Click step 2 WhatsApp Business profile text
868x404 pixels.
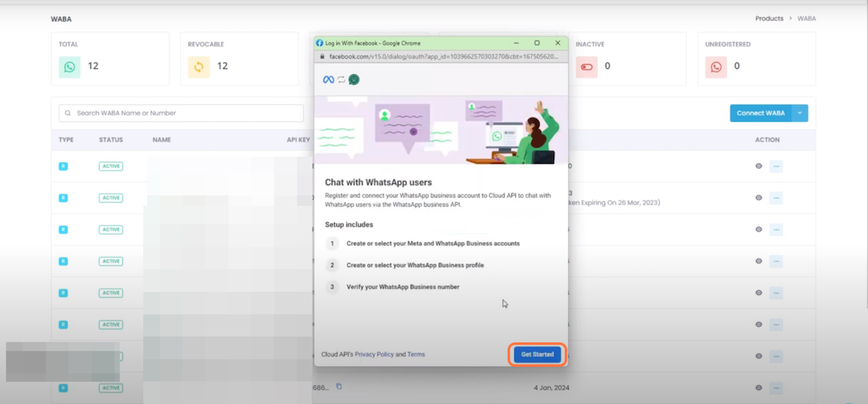pos(415,265)
